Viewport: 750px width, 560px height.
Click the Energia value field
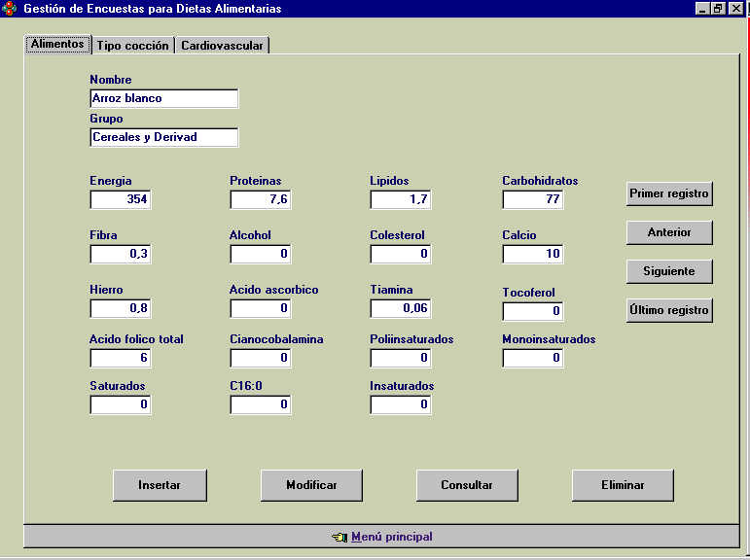pos(121,199)
